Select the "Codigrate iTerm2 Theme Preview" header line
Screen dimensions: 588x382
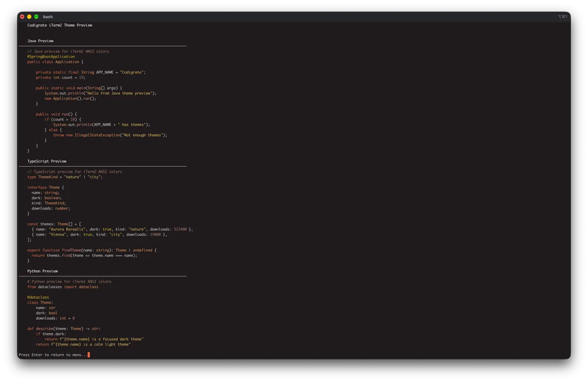pyautogui.click(x=60, y=25)
